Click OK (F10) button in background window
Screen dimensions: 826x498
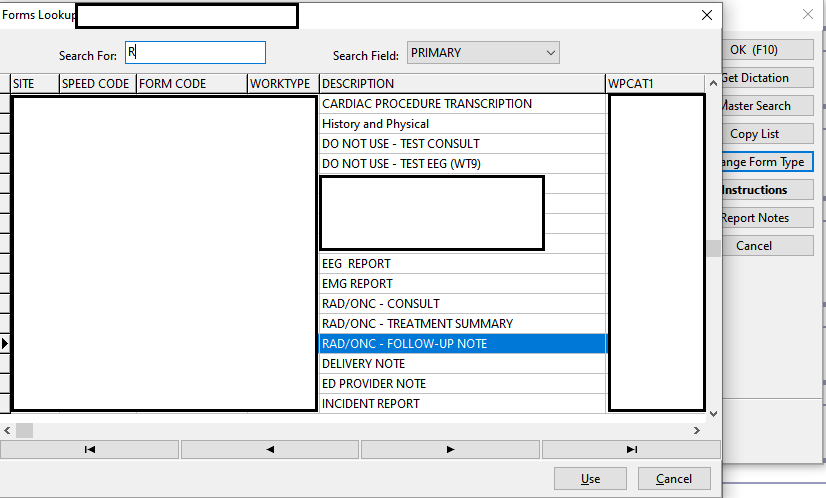768,50
